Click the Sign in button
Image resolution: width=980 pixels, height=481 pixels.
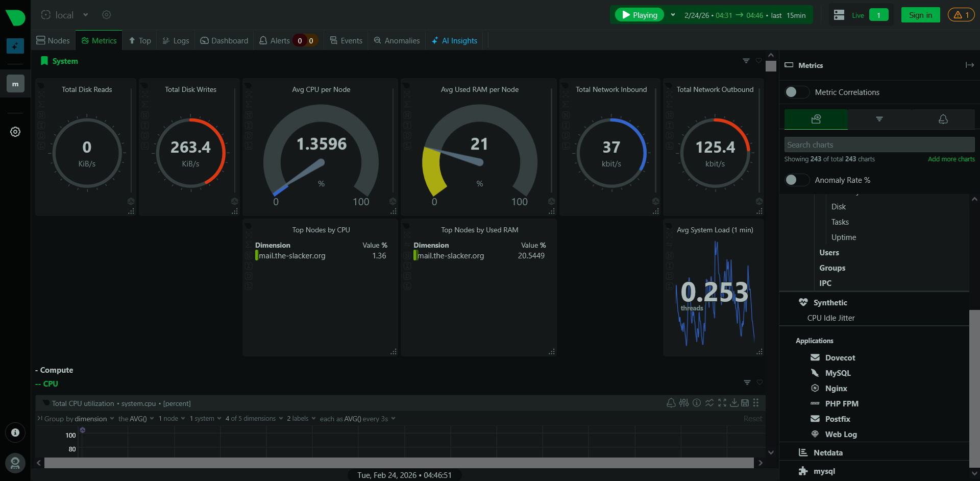920,15
